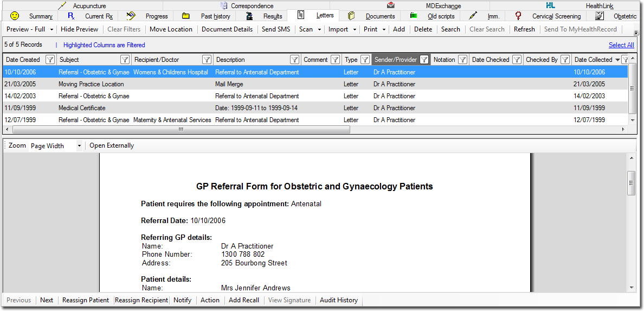Click the Select All link

621,45
